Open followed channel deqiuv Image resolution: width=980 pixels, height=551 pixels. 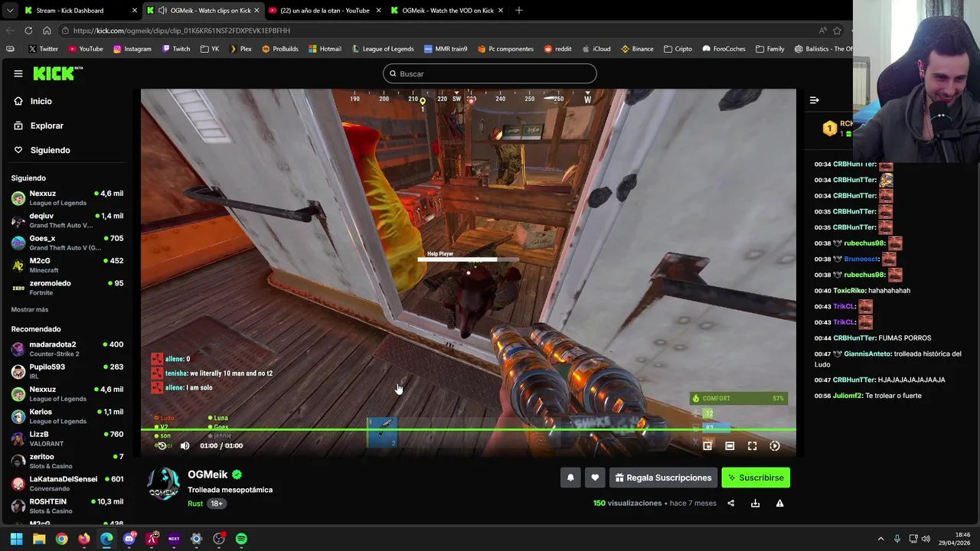67,220
